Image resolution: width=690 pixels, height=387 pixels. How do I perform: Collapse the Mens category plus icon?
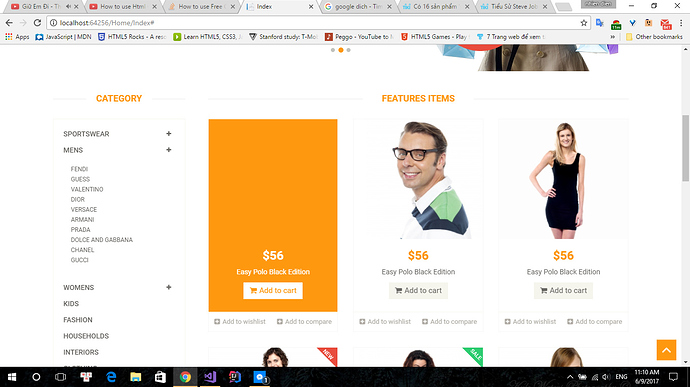[169, 150]
